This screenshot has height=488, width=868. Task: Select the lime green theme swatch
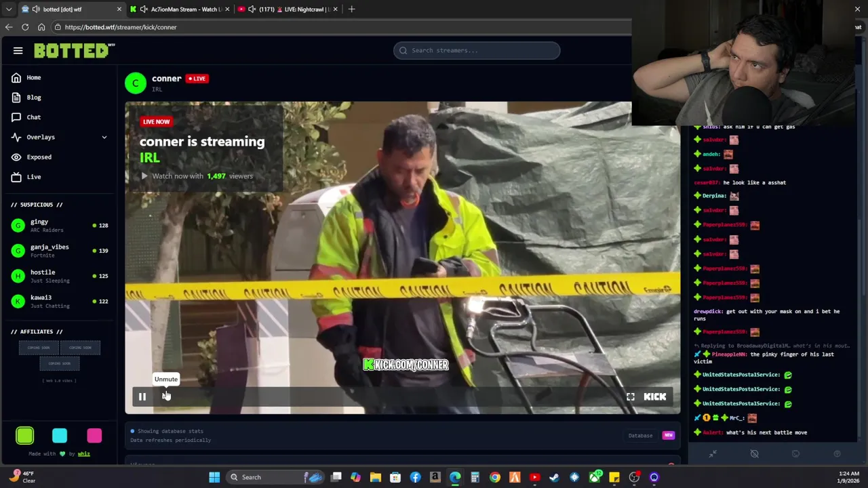25,436
